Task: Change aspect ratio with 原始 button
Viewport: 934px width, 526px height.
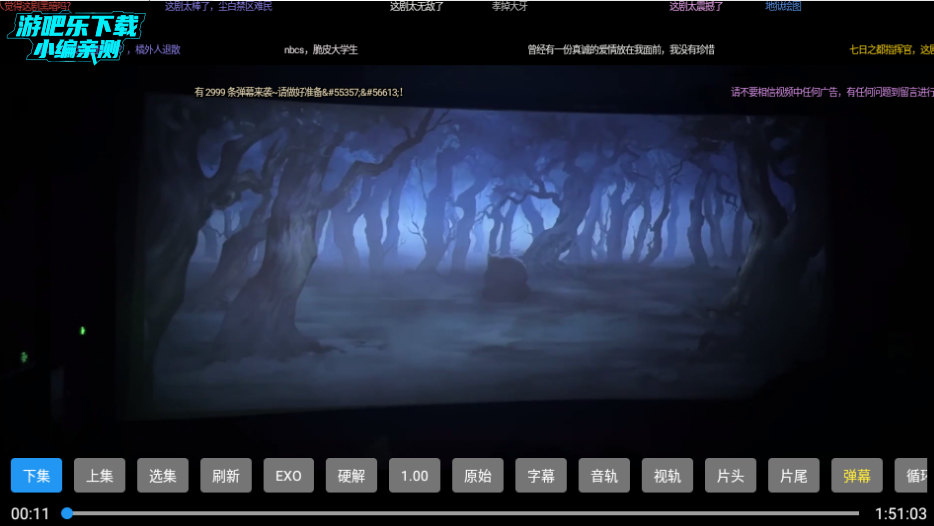Action: pyautogui.click(x=478, y=475)
